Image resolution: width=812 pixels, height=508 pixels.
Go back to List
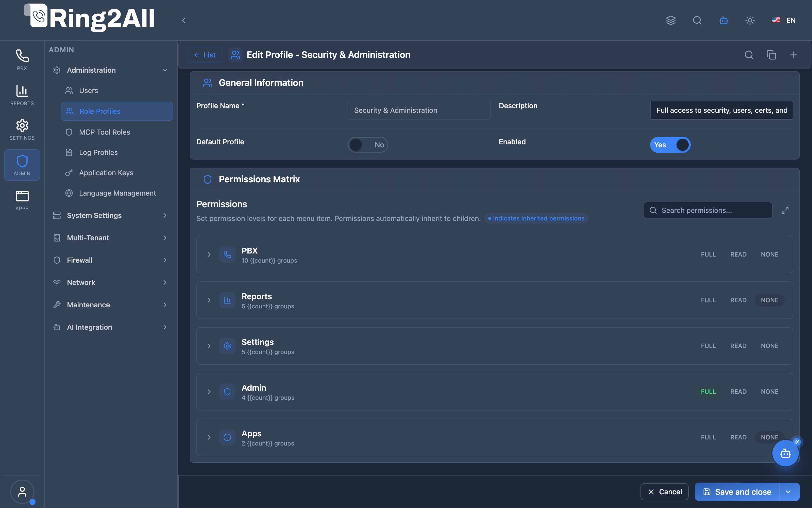[x=204, y=55]
